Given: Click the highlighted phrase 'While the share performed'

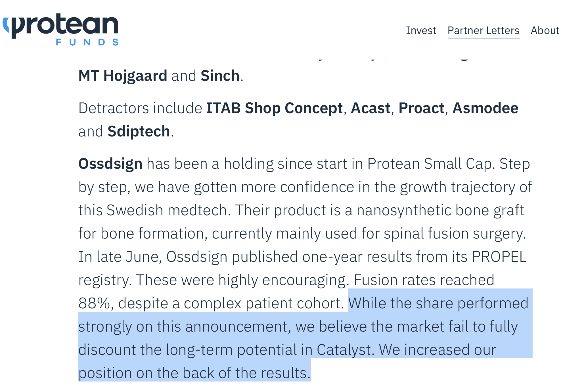Looking at the screenshot, I should pos(438,303).
